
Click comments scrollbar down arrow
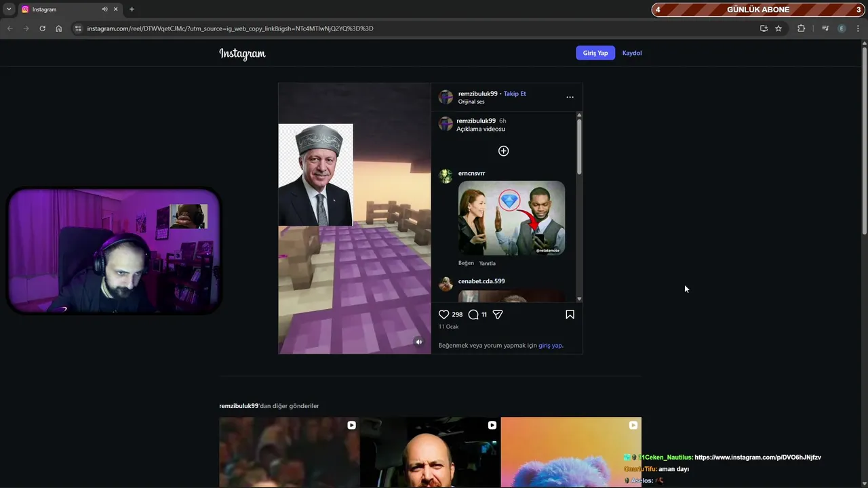pos(579,299)
